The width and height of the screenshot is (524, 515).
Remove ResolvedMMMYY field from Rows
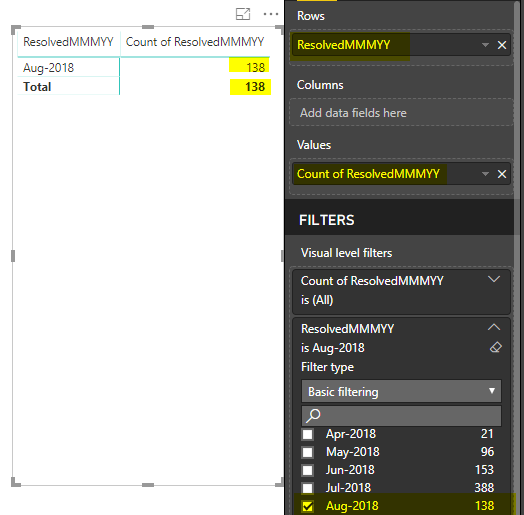tap(502, 45)
